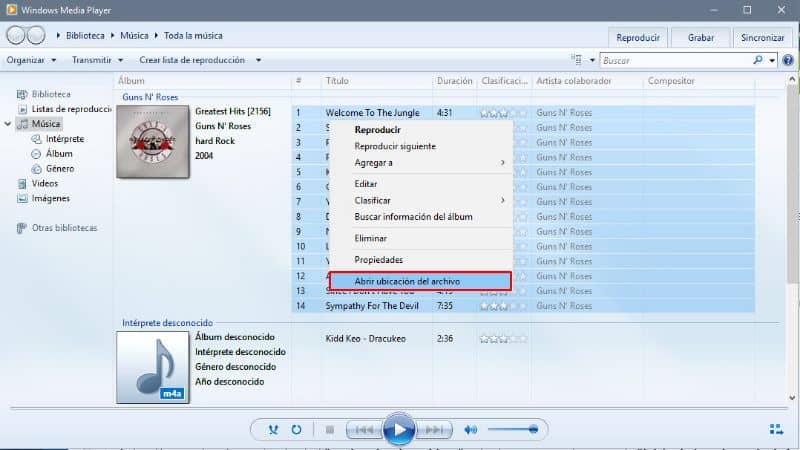Image resolution: width=800 pixels, height=450 pixels.
Task: Choose Editar in the context menu
Action: coord(421,184)
